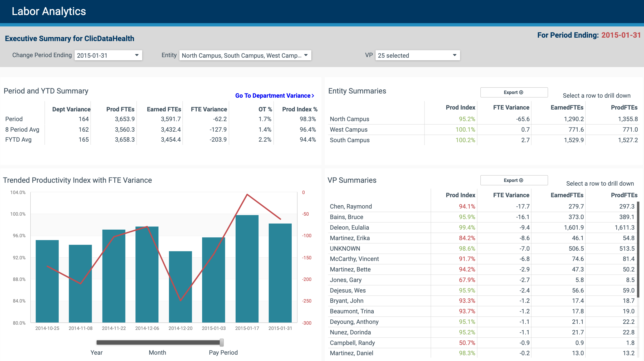
Task: Click the 2014-11-08 chart bar
Action: (80, 284)
